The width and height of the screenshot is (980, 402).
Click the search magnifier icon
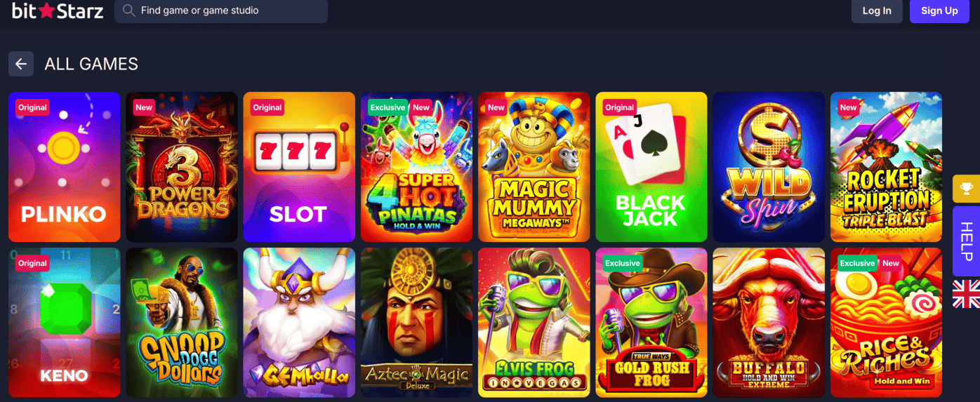click(x=128, y=11)
